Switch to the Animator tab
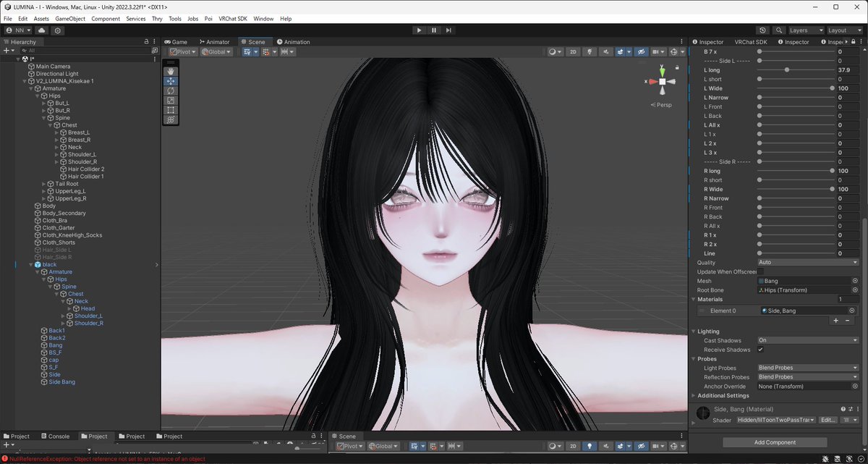The height and width of the screenshot is (464, 868). 213,42
